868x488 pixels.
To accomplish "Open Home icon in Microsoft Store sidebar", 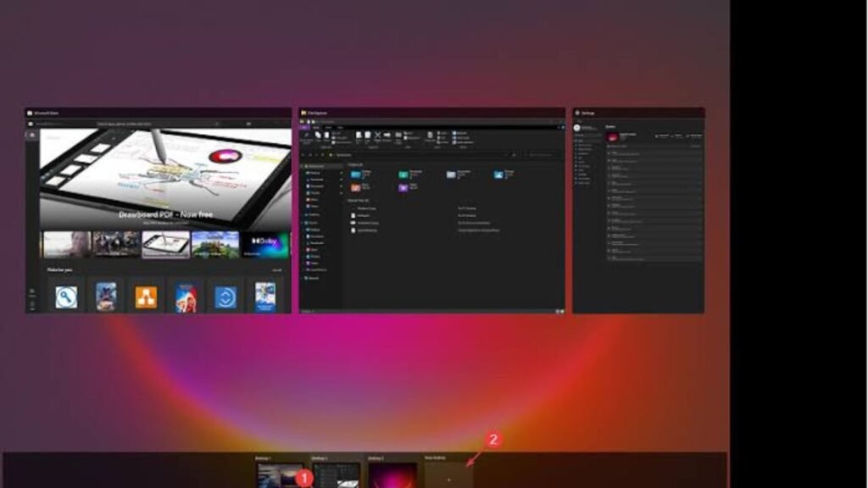I will coord(32,135).
